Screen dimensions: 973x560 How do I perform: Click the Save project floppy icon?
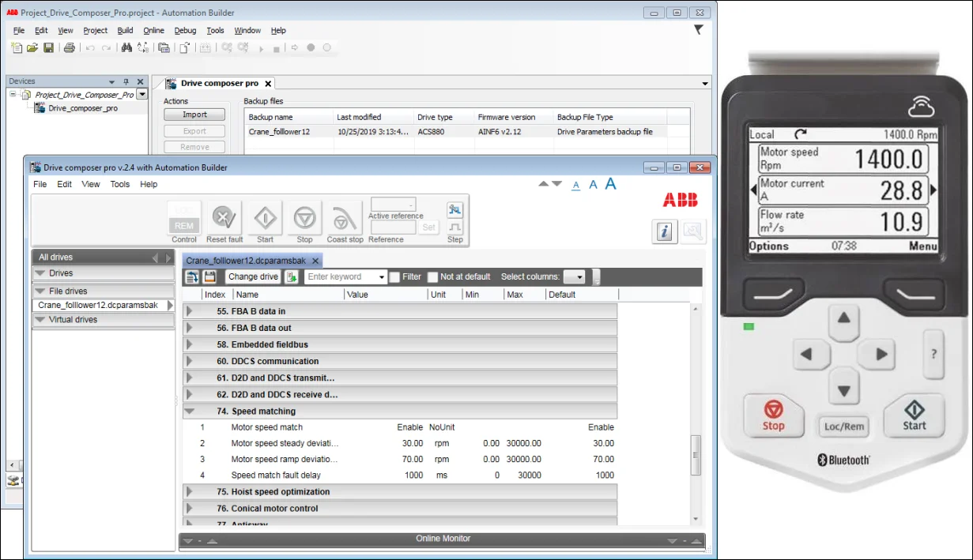pyautogui.click(x=48, y=48)
